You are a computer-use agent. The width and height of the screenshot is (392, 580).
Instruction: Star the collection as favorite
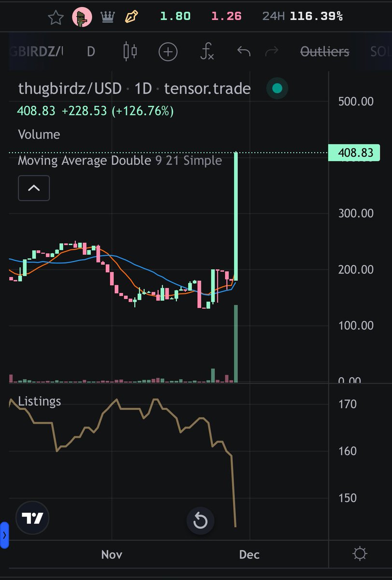56,18
